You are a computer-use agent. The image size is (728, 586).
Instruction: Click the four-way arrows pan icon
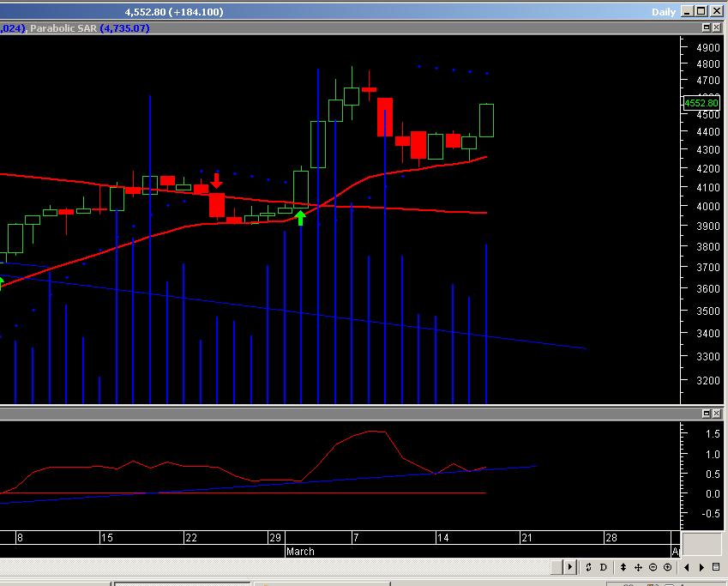[638, 568]
